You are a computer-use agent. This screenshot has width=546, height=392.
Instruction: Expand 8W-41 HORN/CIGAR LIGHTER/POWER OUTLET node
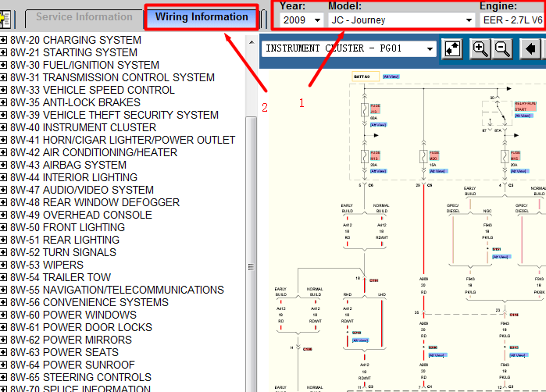3,141
